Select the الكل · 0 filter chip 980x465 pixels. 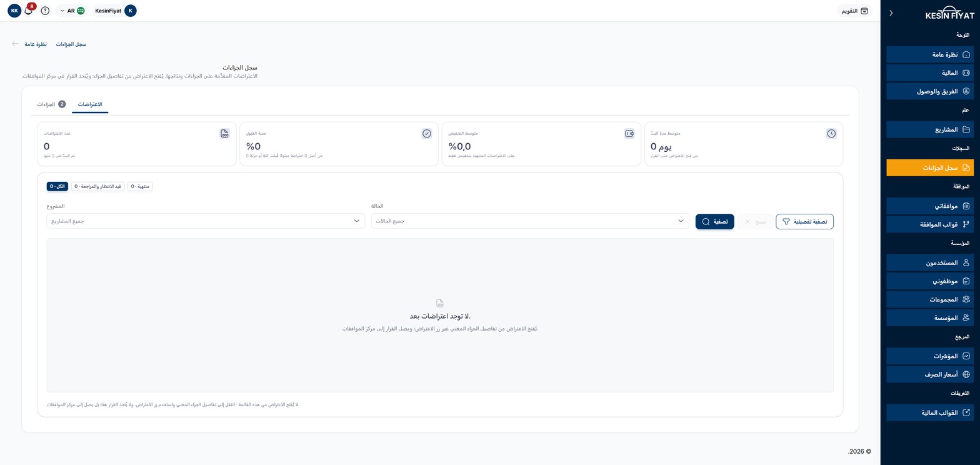[x=57, y=186]
